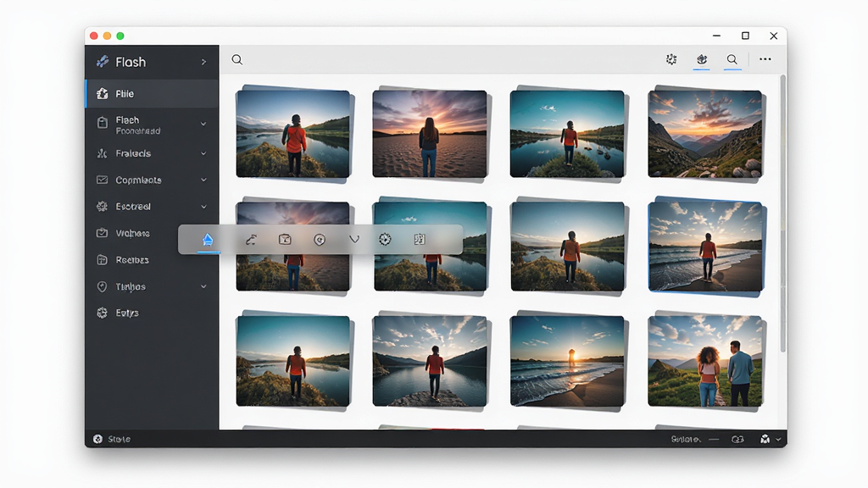Open third thumbnail in the top row
Viewport: 868px width, 488px height.
pos(567,133)
